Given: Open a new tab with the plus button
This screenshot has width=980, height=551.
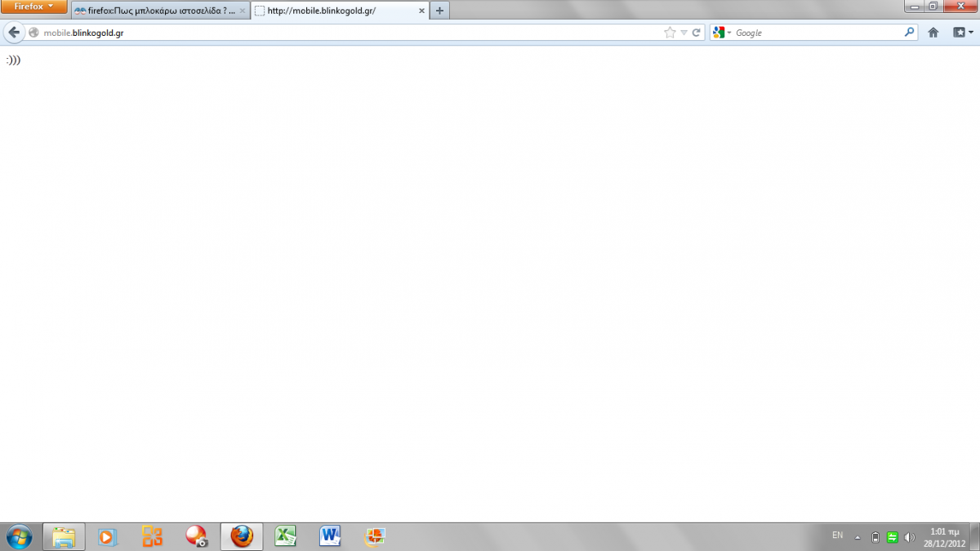Looking at the screenshot, I should coord(439,11).
